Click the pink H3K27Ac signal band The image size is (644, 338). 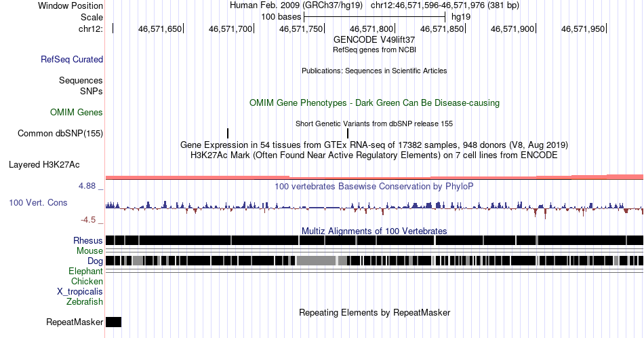coord(374,177)
